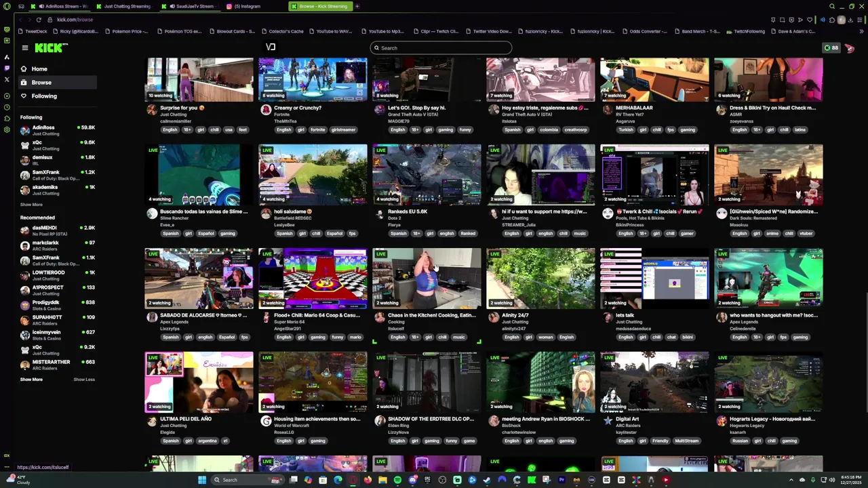Image resolution: width=868 pixels, height=488 pixels.
Task: Open Alinity 24/7 stream thumbnail
Action: tap(540, 278)
